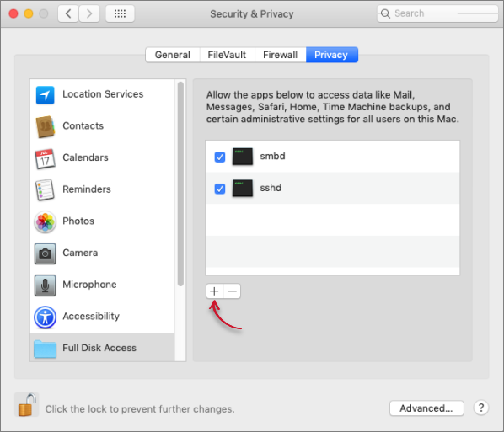The height and width of the screenshot is (432, 504).
Task: Uncheck the smbd checkbox
Action: point(220,157)
